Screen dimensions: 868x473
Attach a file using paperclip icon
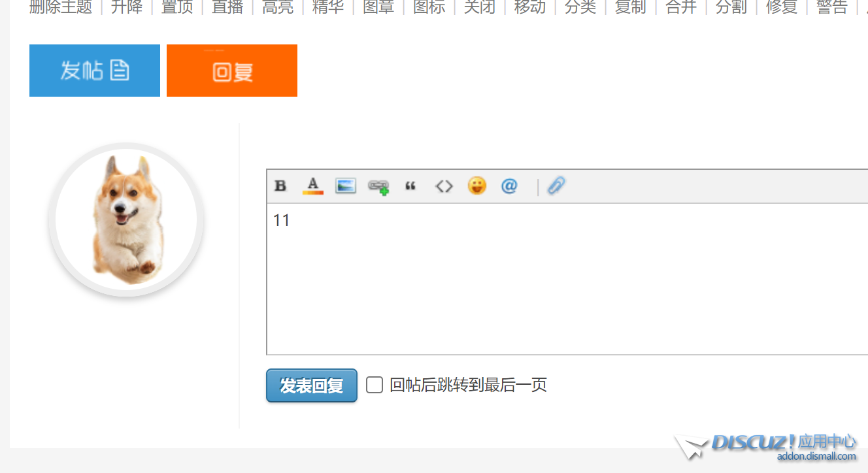pos(556,186)
